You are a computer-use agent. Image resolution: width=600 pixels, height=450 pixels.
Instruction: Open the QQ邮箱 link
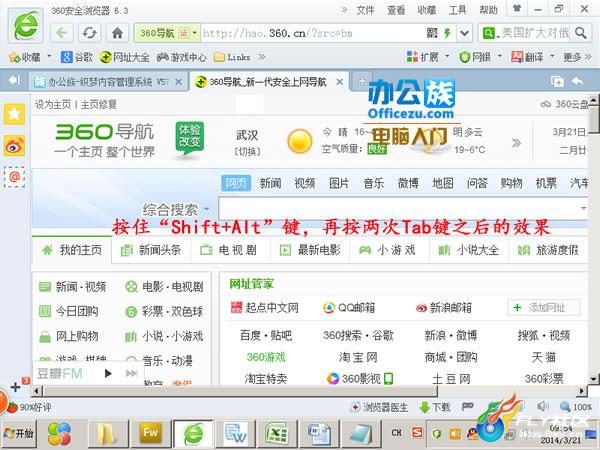click(349, 308)
